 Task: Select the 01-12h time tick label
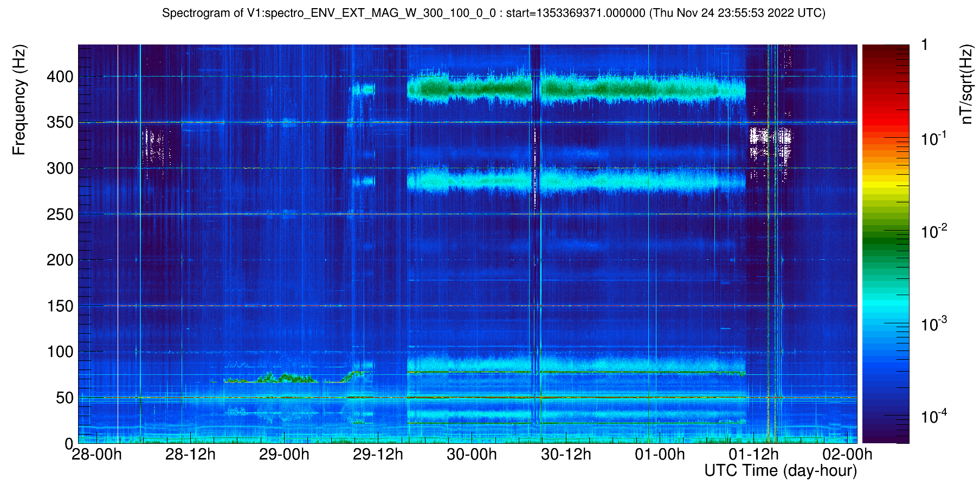(753, 454)
